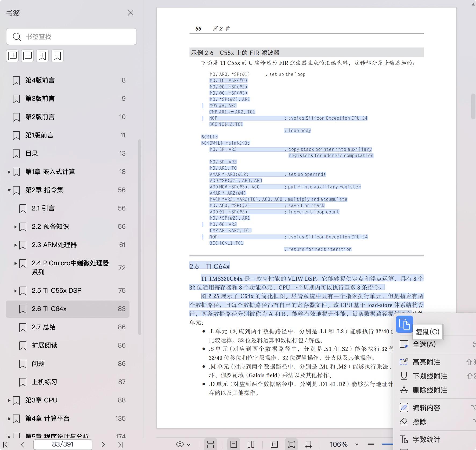476x450 pixels.
Task: Add a new bookmark via the bookmark-plus icon
Action: 42,56
